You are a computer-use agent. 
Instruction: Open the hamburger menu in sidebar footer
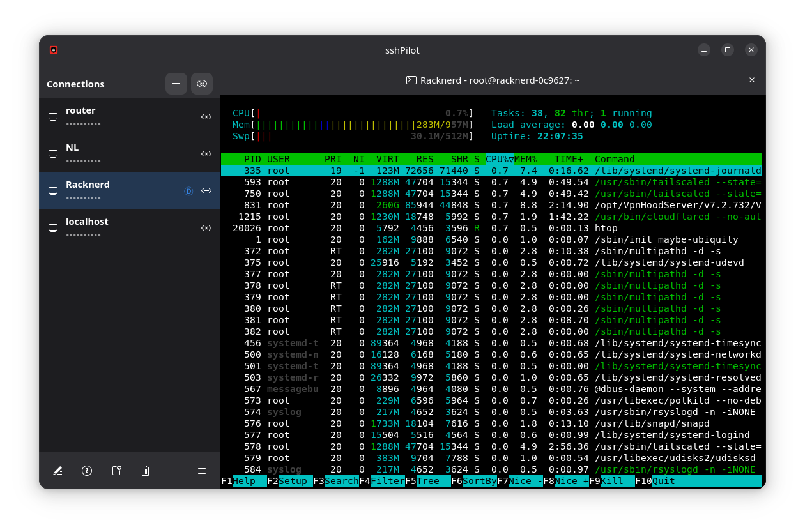(202, 471)
